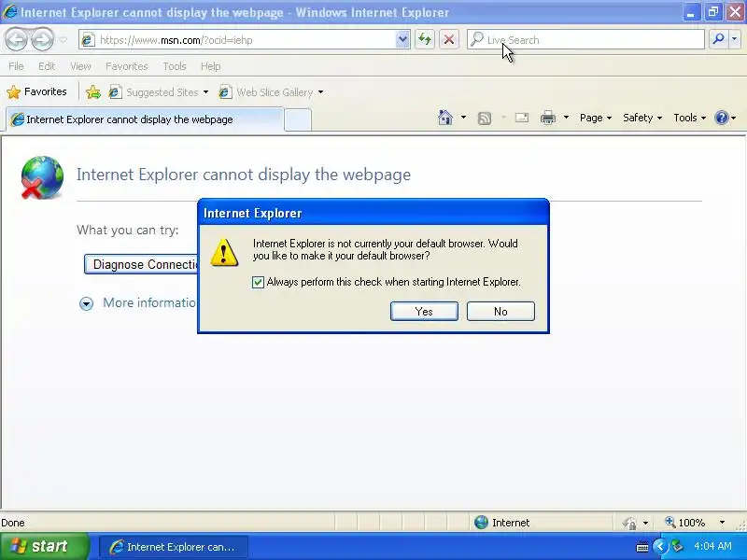The width and height of the screenshot is (747, 560).
Task: Click the Home icon in command bar
Action: pyautogui.click(x=445, y=118)
